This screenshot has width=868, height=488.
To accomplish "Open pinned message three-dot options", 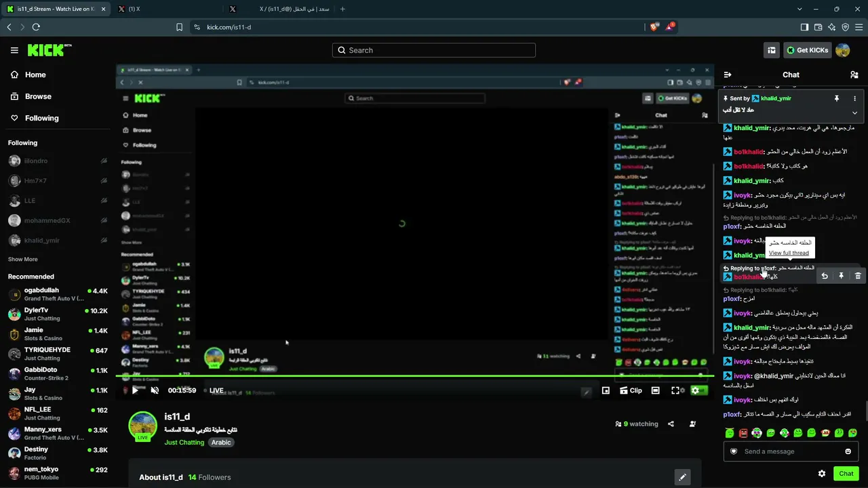I will (854, 98).
